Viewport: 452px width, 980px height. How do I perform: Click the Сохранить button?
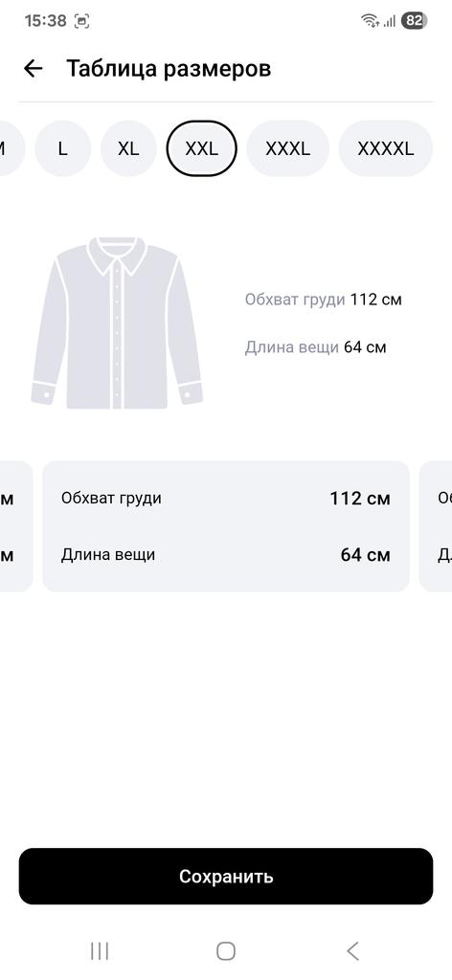[226, 877]
